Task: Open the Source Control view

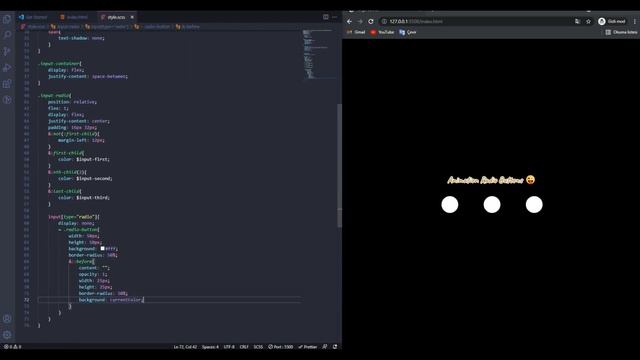Action: (7, 51)
